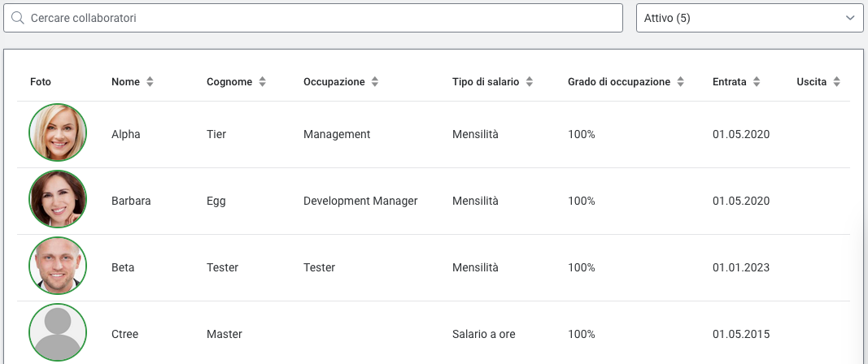Click Beta Tester's avatar photo
The width and height of the screenshot is (868, 364).
tap(58, 266)
